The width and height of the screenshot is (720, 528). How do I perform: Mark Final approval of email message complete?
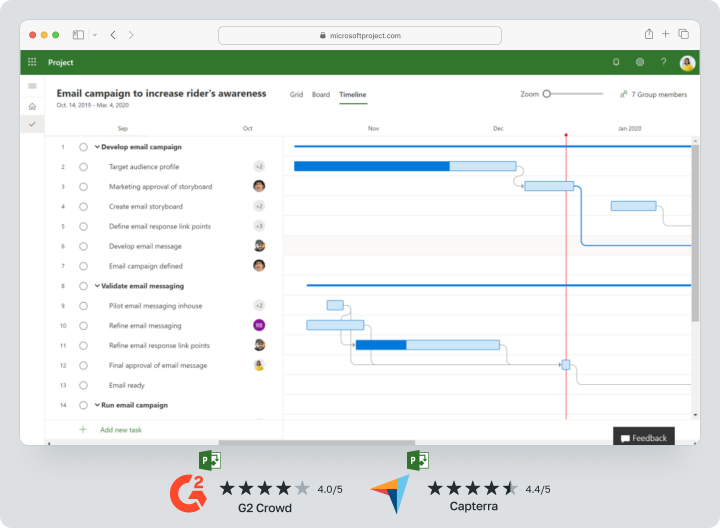(83, 365)
